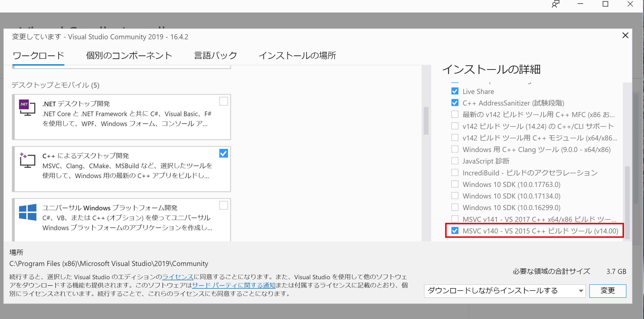The height and width of the screenshot is (319, 644).
Task: Check Windows 10 SDK (10.0.17763.0)
Action: point(455,184)
